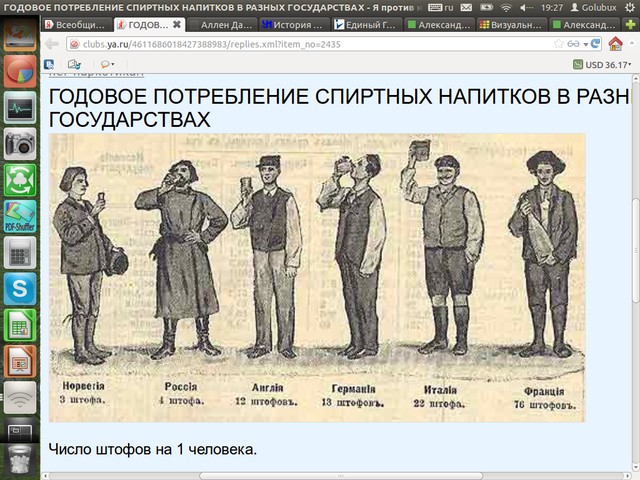This screenshot has width=640, height=480.
Task: Open the battery indicator in top panel
Action: [x=486, y=7]
